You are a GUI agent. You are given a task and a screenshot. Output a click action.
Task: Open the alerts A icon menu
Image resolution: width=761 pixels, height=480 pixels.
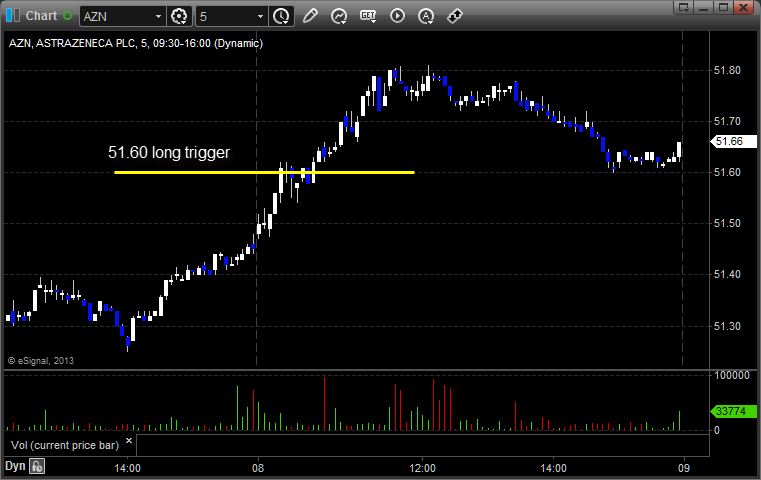pyautogui.click(x=426, y=16)
